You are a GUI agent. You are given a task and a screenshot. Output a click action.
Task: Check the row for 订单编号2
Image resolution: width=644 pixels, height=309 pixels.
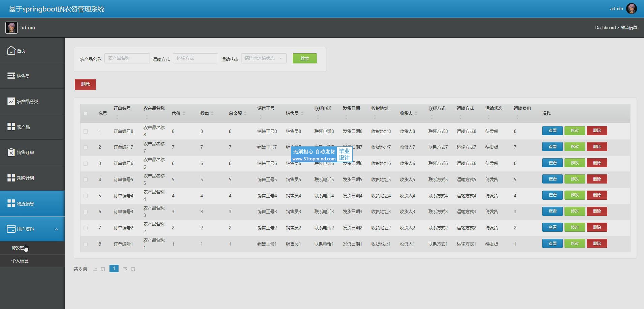click(x=86, y=228)
